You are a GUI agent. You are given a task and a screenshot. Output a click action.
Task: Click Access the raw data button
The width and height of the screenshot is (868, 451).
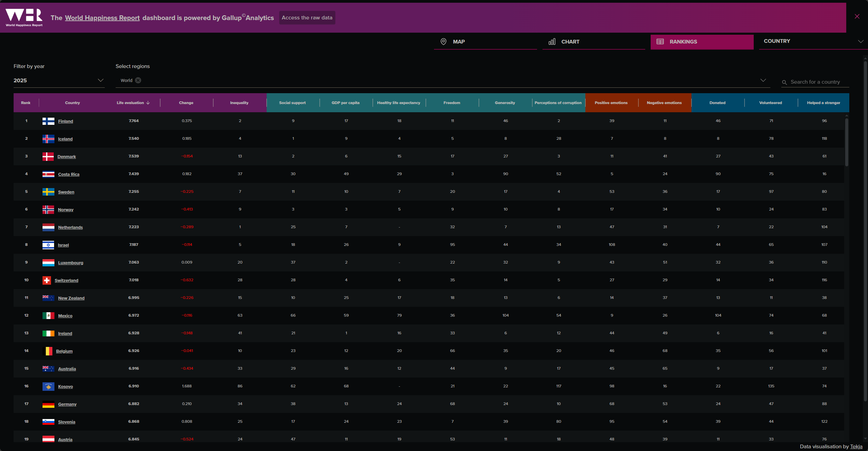pyautogui.click(x=307, y=18)
